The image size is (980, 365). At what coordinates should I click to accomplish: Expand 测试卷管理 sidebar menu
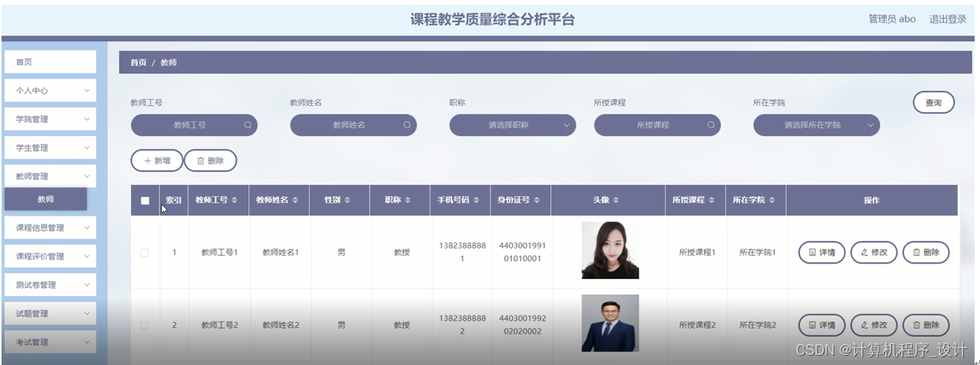point(50,285)
